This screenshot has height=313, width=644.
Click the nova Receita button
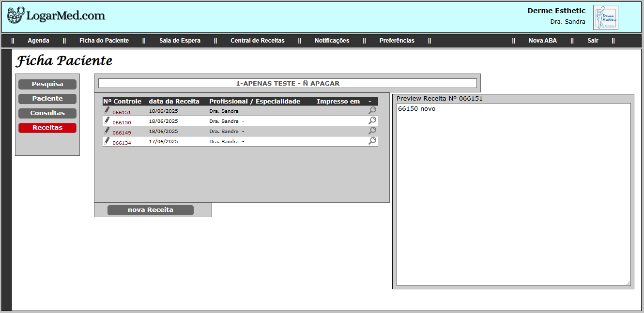[x=151, y=210]
